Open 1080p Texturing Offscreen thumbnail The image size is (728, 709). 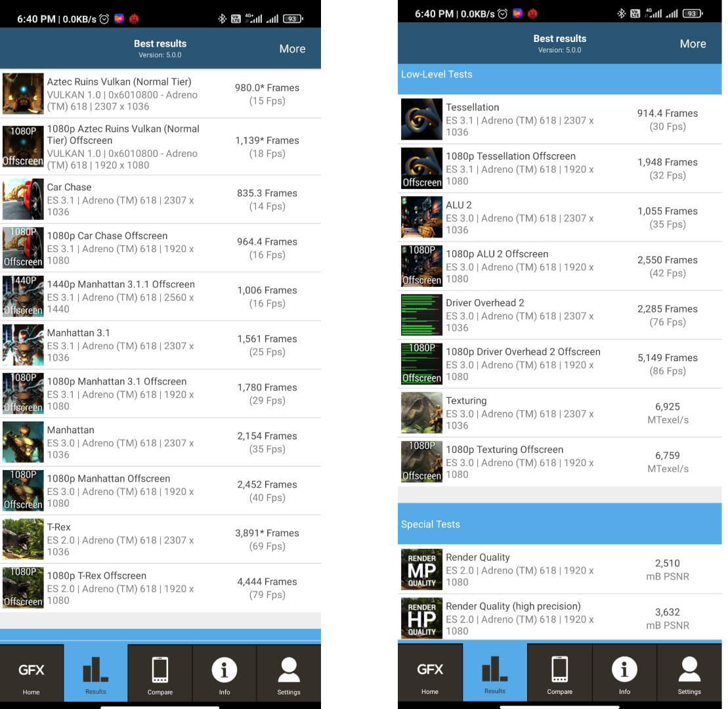(x=421, y=462)
